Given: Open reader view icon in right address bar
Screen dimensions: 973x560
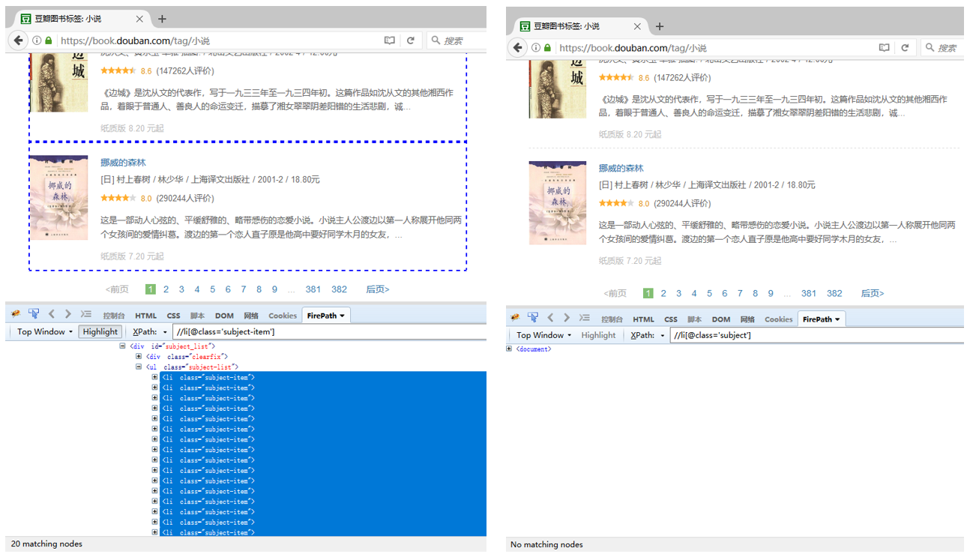Looking at the screenshot, I should [885, 47].
